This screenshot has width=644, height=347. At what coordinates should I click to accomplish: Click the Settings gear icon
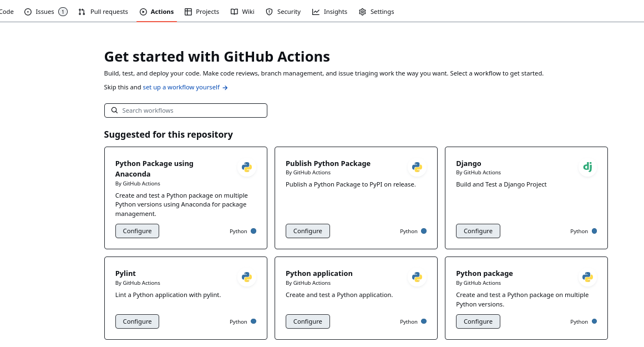tap(363, 11)
